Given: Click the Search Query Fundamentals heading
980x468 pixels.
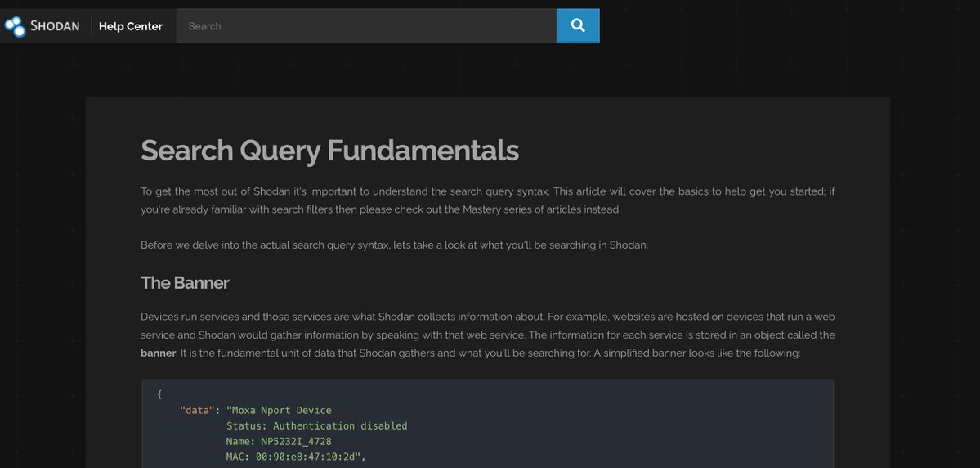Looking at the screenshot, I should coord(330,151).
